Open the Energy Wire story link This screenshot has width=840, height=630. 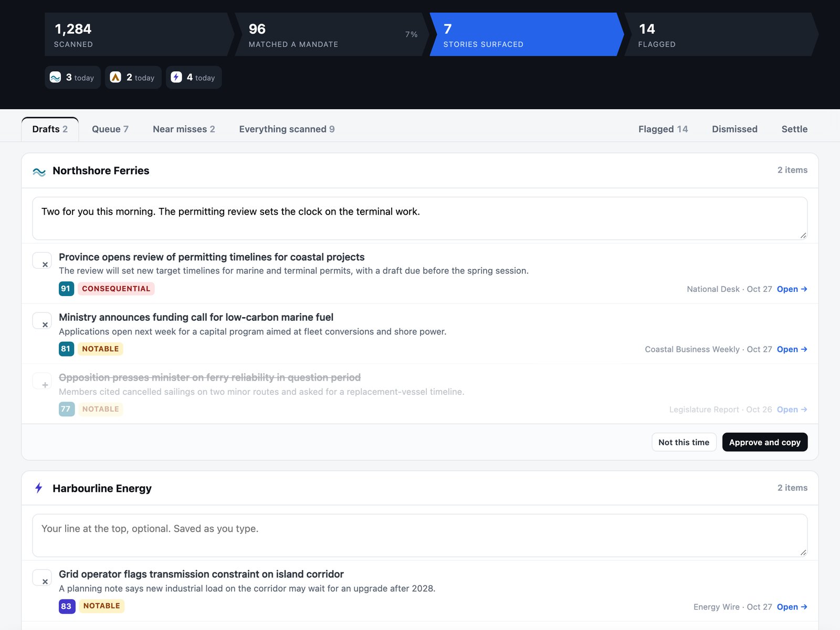tap(792, 607)
